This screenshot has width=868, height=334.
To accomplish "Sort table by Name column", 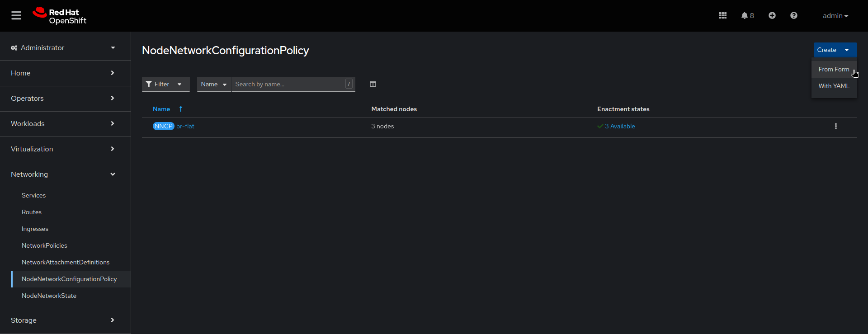I will (161, 109).
